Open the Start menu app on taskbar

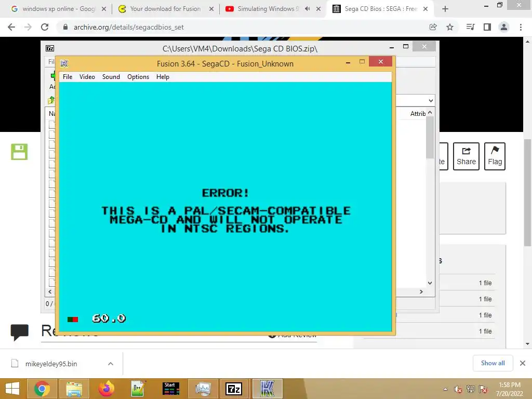[x=170, y=389]
